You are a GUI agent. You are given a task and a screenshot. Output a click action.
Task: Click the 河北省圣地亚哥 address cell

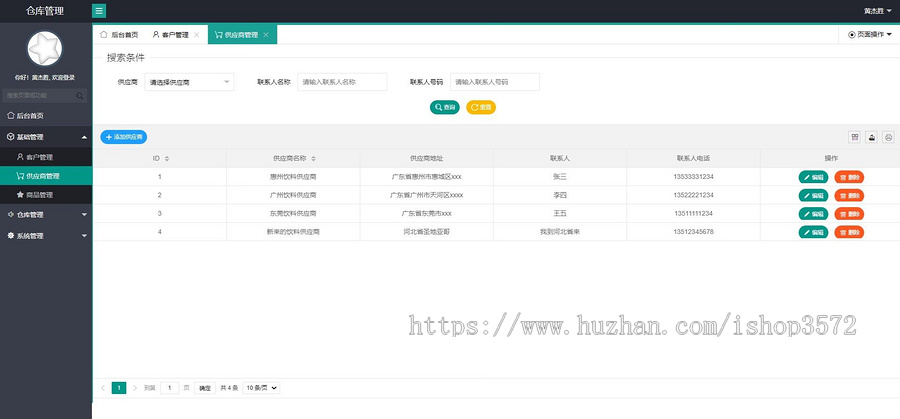click(x=426, y=232)
